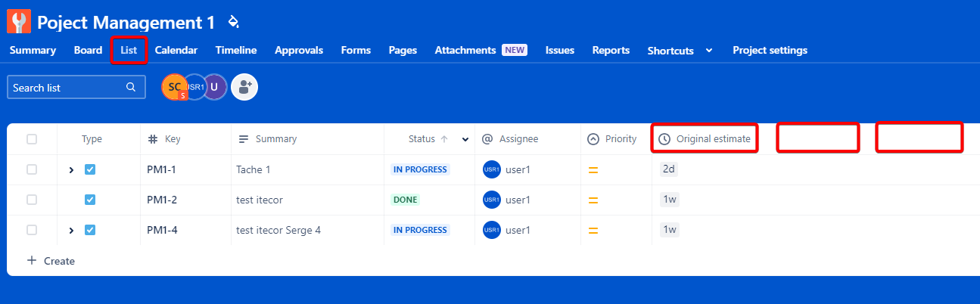The height and width of the screenshot is (304, 980).
Task: Click summary 'test itecor Serge 4'
Action: coord(278,230)
